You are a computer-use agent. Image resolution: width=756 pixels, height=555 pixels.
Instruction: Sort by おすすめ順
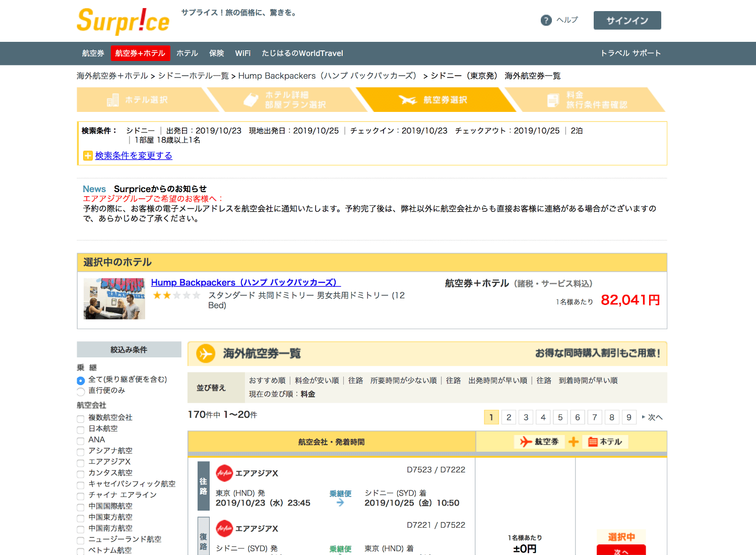pos(267,381)
